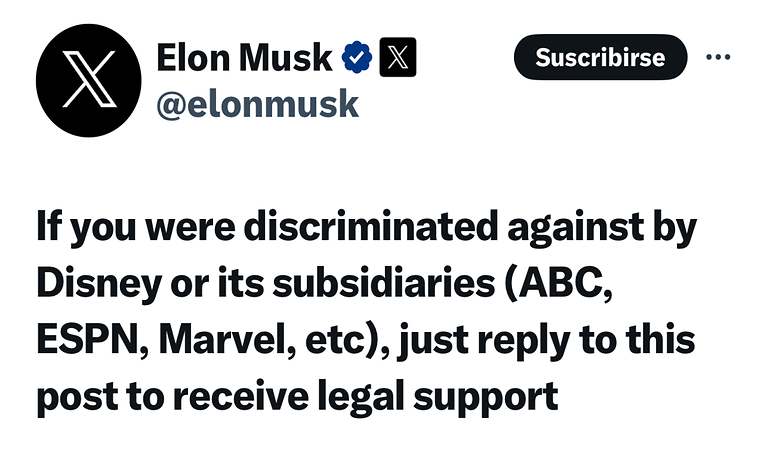This screenshot has height=463, width=770.
Task: Click the word "ESPN" in the post
Action: 87,340
